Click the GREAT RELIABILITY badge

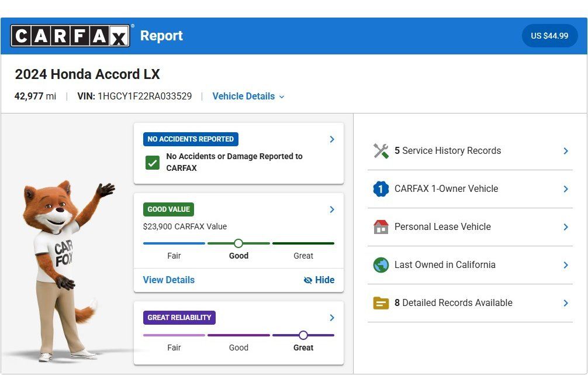click(179, 318)
